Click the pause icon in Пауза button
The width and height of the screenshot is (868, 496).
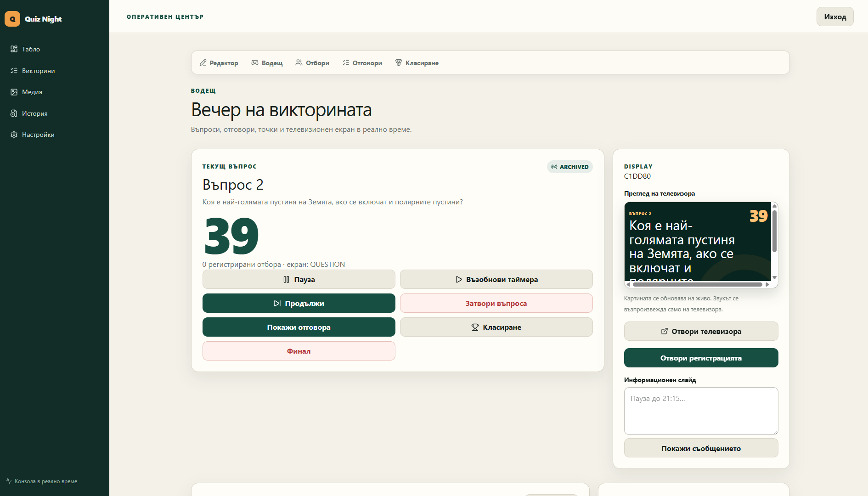[287, 279]
